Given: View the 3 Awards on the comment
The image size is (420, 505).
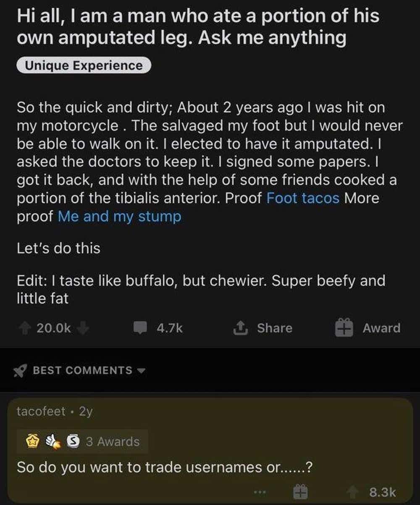Looking at the screenshot, I should coord(112,441).
